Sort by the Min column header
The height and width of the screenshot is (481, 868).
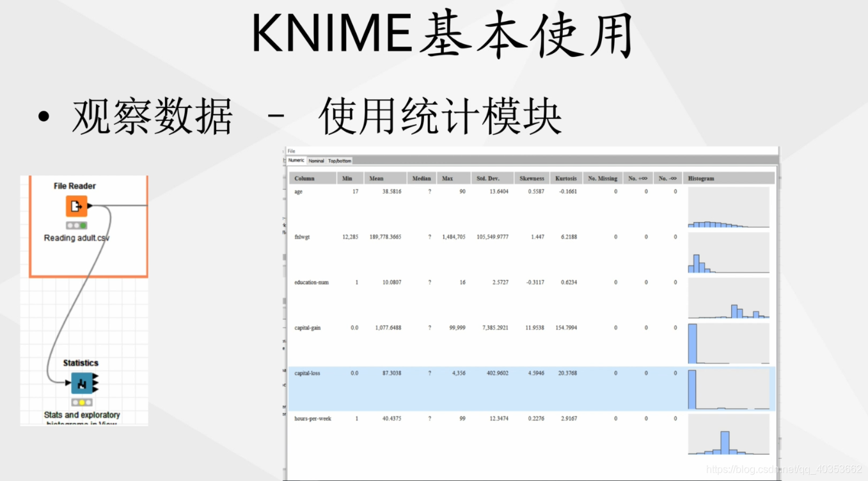pyautogui.click(x=350, y=178)
